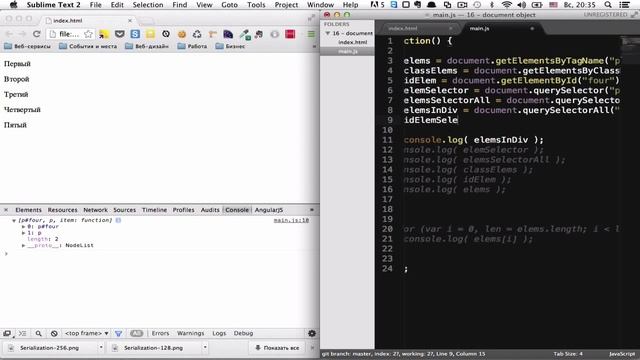Switch to the Audits DevTools tab
This screenshot has width=640, height=360.
click(x=210, y=210)
